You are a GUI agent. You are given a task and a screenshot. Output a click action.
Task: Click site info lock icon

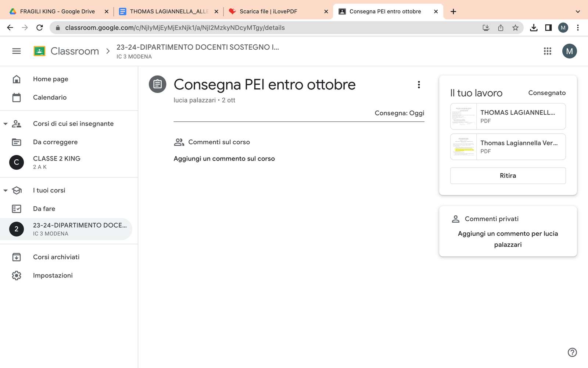[58, 28]
